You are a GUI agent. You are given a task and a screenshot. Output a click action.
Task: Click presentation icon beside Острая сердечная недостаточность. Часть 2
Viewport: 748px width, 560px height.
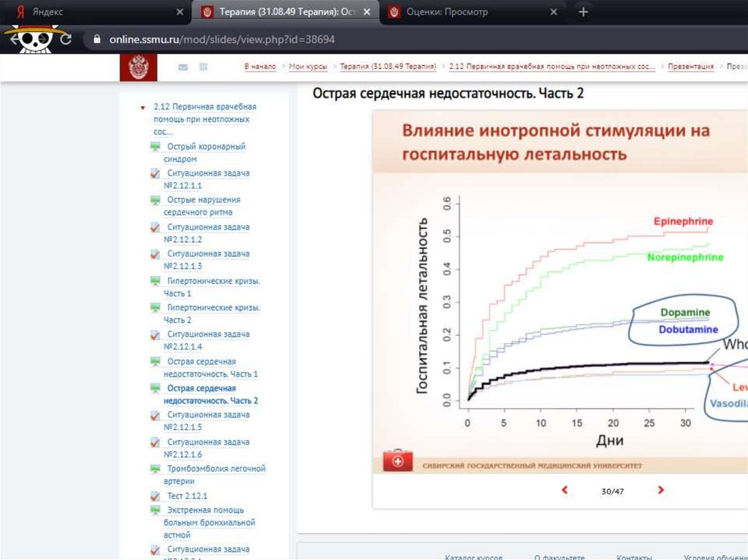(x=155, y=388)
